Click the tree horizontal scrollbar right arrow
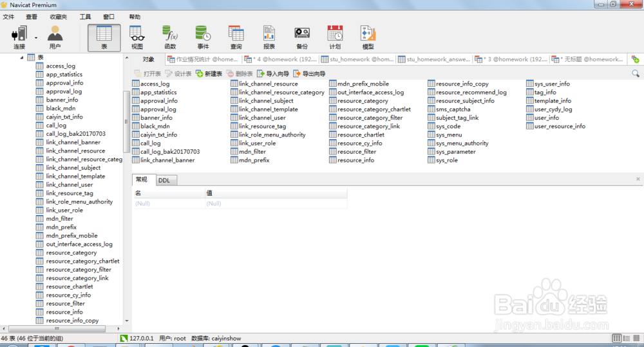 (x=118, y=328)
